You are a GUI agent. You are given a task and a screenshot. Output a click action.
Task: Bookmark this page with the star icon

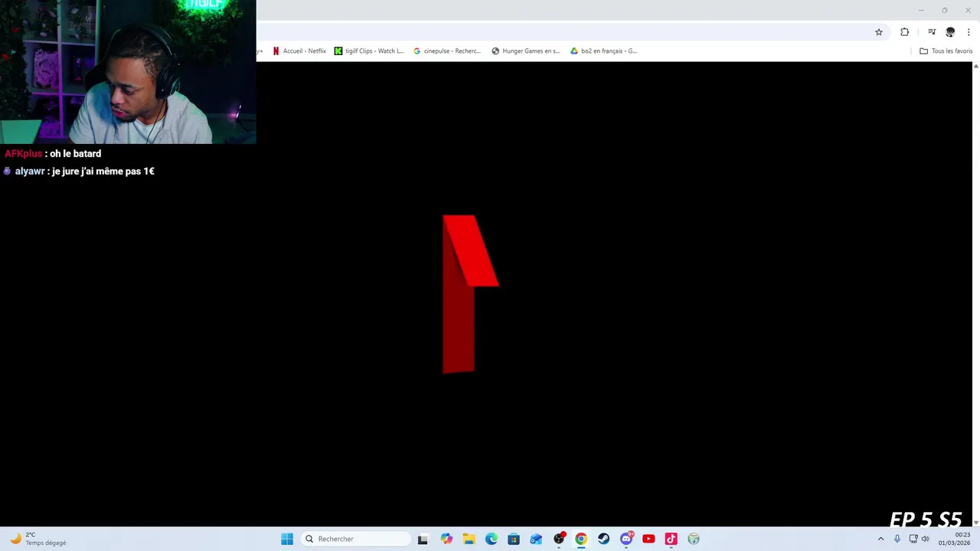pos(879,32)
